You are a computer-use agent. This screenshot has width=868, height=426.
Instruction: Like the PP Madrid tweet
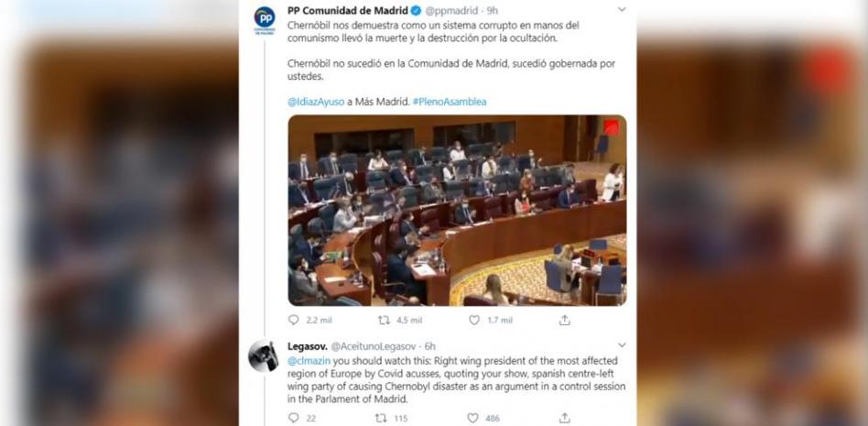pyautogui.click(x=474, y=321)
